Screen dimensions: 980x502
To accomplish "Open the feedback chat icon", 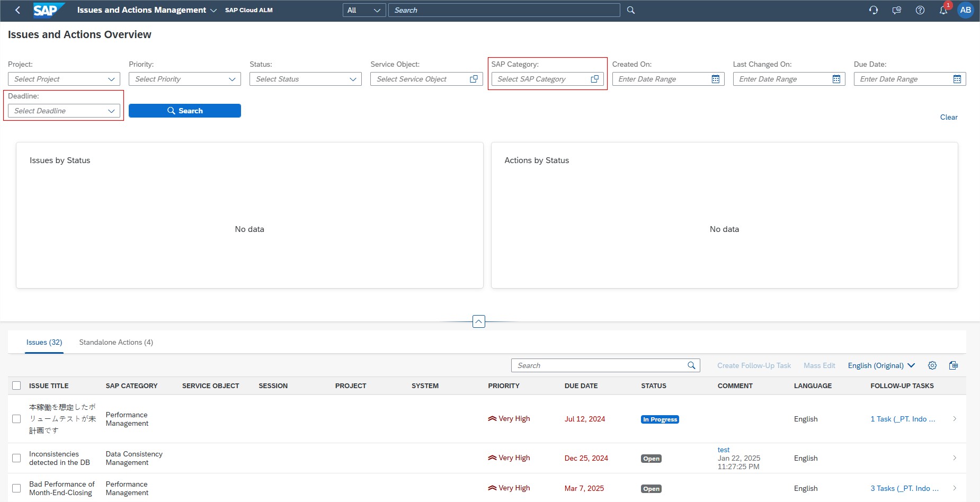I will [x=897, y=10].
